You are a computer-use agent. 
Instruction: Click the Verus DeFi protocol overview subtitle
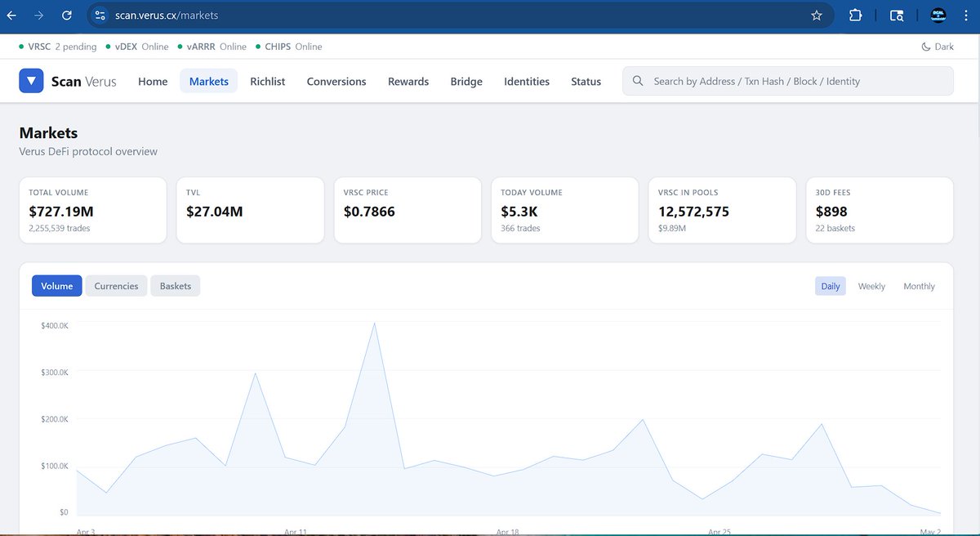pos(88,151)
